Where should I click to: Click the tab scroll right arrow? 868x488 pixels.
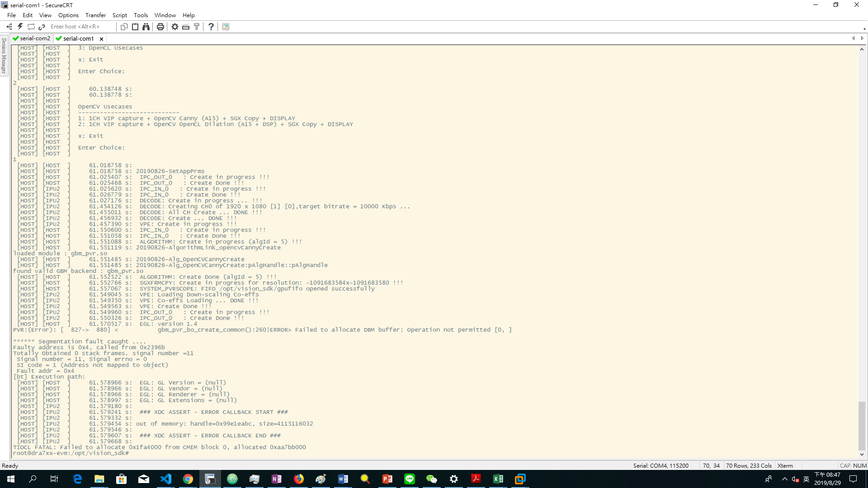pos(862,38)
